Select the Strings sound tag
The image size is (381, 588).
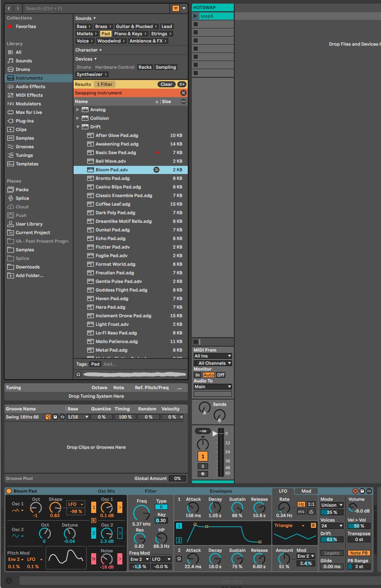click(161, 33)
